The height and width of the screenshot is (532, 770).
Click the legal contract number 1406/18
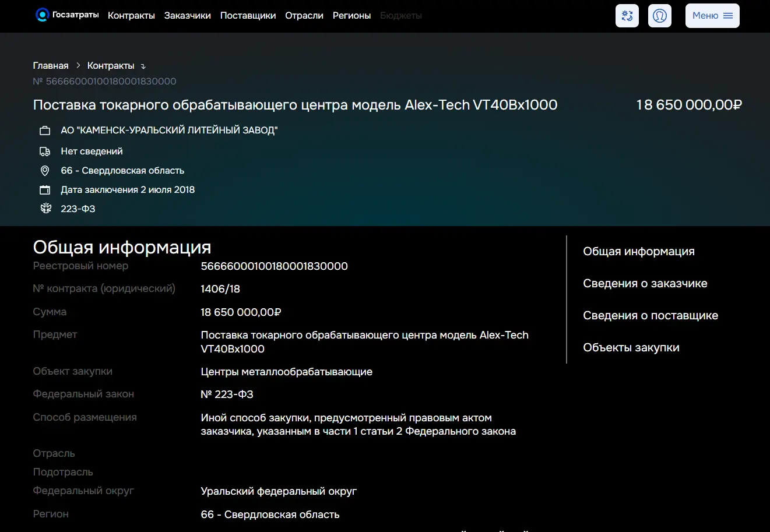click(x=220, y=289)
